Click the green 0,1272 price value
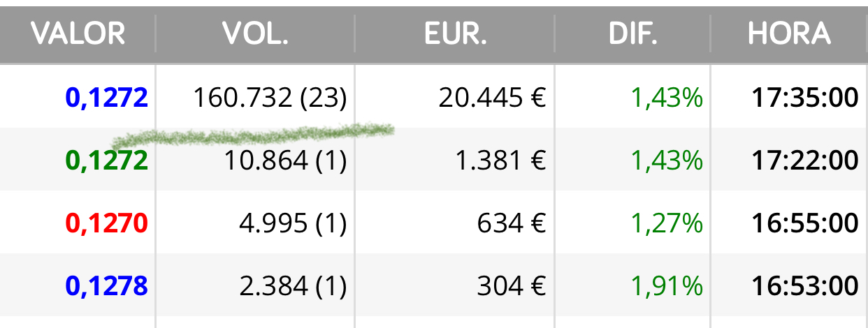868x328 pixels. [107, 161]
